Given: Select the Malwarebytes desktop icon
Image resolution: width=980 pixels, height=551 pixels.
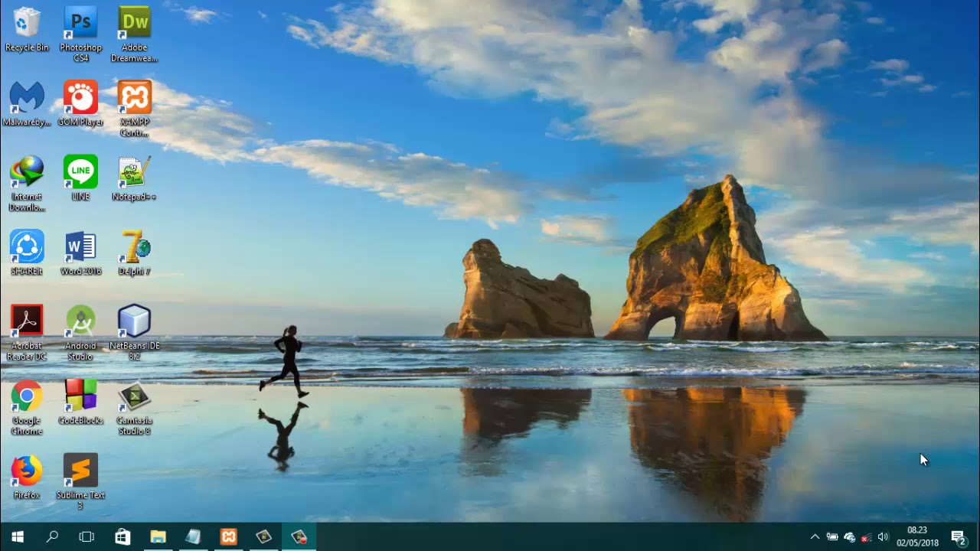Looking at the screenshot, I should tap(27, 104).
